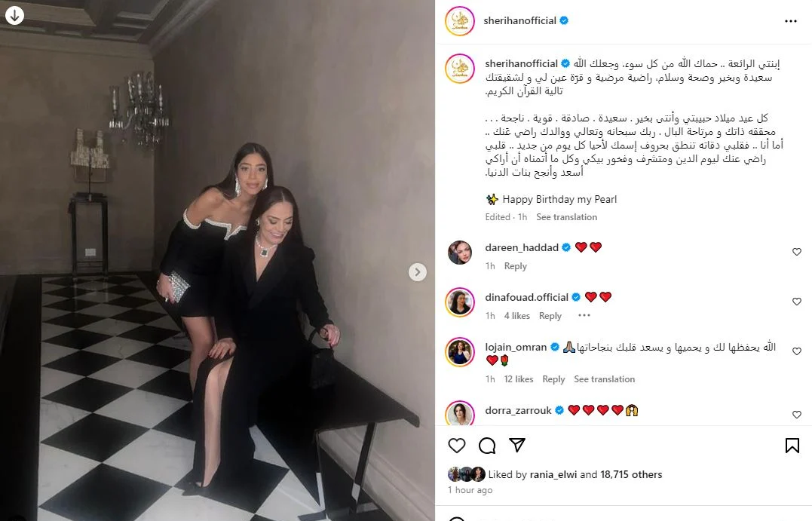The width and height of the screenshot is (812, 521).
Task: Reply to dareen_haddad's comment
Action: pos(515,265)
